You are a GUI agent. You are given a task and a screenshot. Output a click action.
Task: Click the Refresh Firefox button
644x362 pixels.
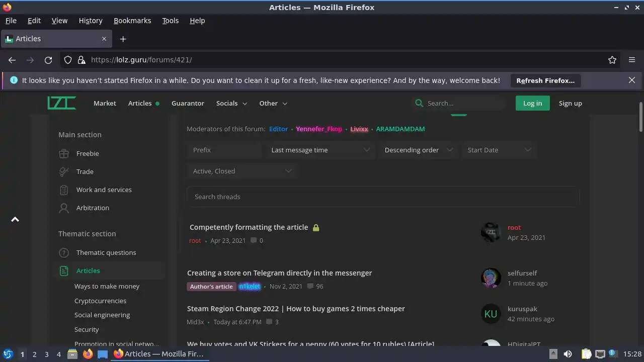coord(545,80)
